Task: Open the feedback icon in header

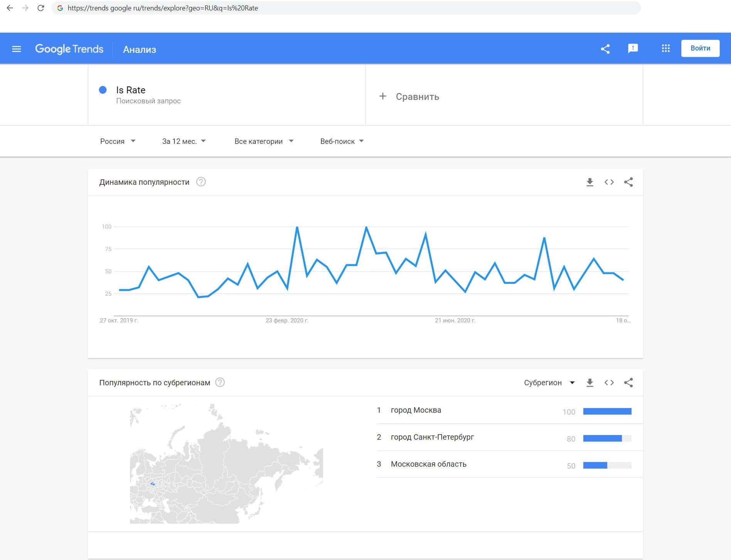Action: 633,48
